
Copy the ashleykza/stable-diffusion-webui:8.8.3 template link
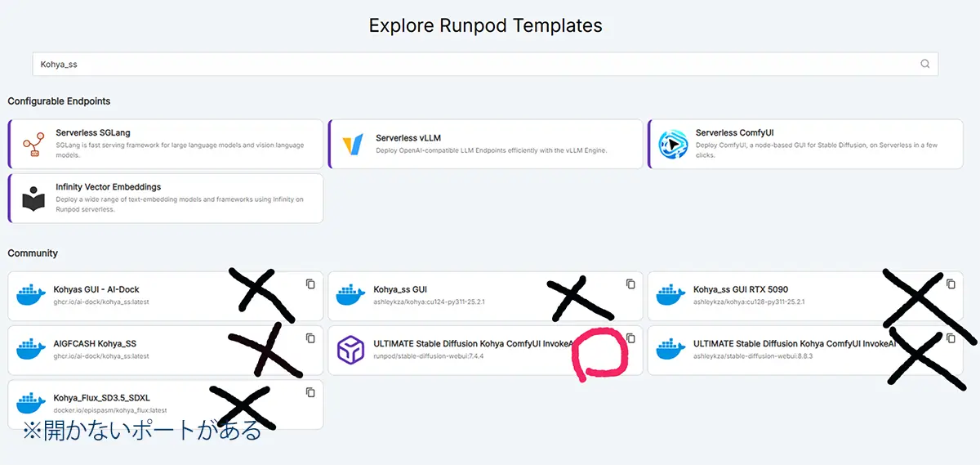951,338
